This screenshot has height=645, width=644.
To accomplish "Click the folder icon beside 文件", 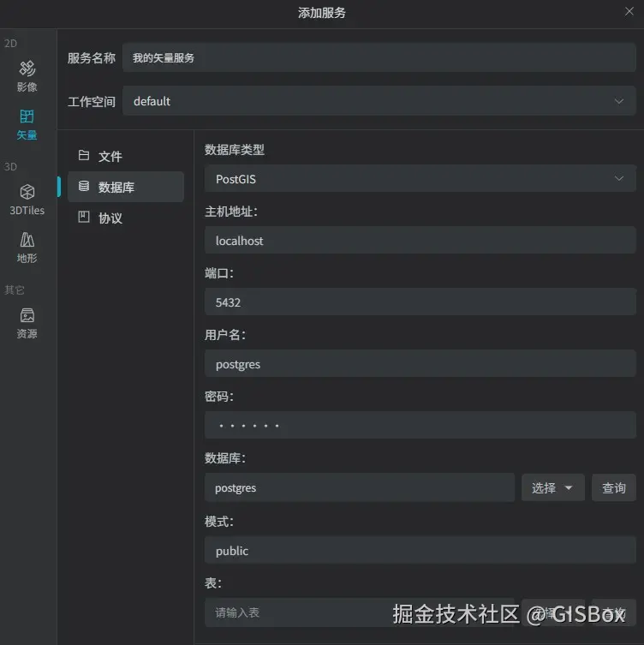I will [84, 155].
